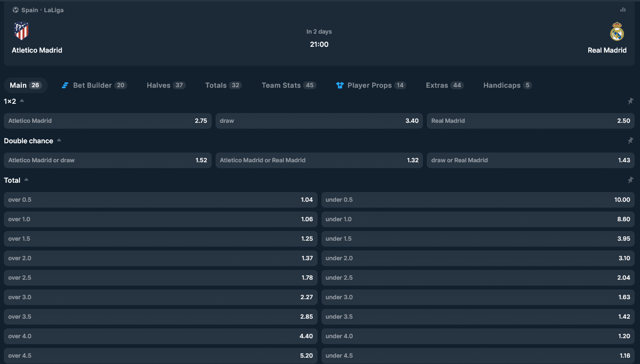Select under 3.0 at 1.63
Image resolution: width=640 pixels, height=364 pixels.
point(478,297)
